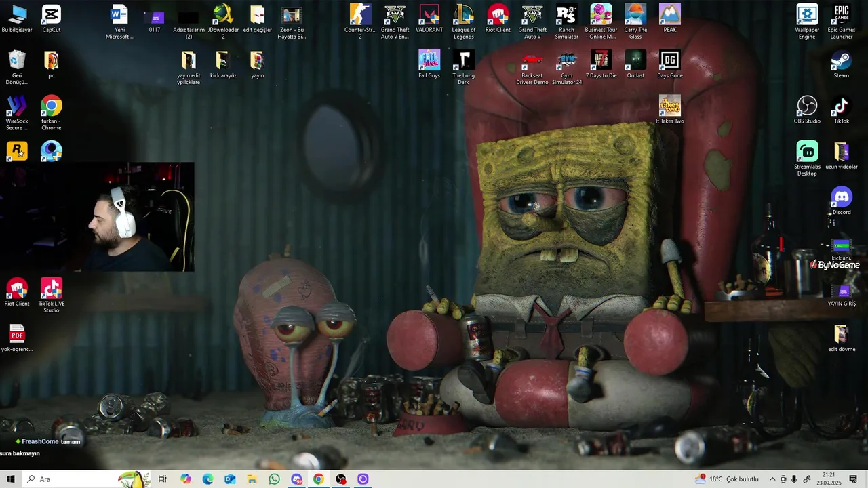Viewport: 868px width, 488px height.
Task: Open Riot Client shortcut near webcam
Action: pyautogui.click(x=17, y=292)
